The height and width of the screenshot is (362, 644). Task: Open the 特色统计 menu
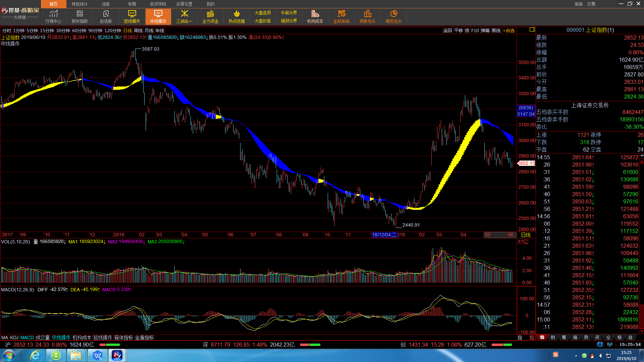click(x=79, y=4)
